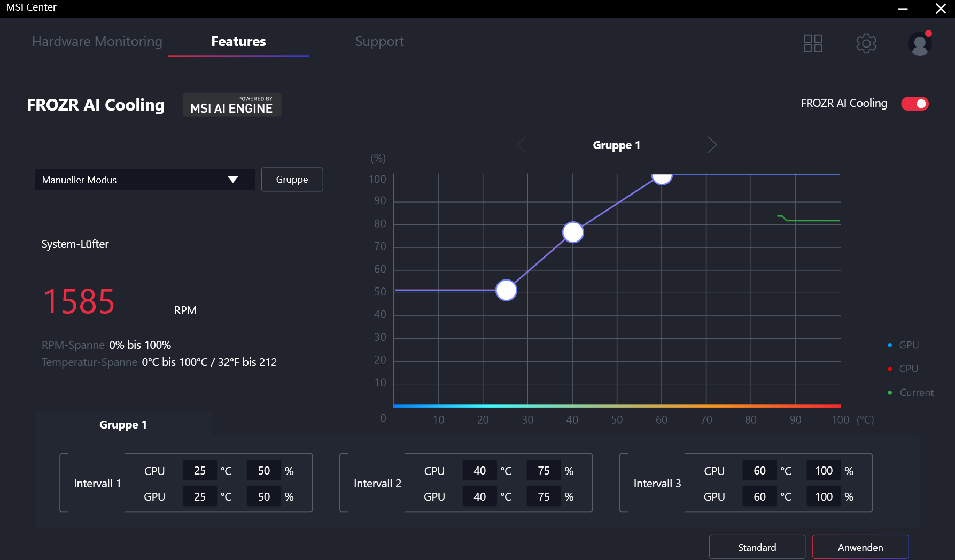Go to previous group with left arrow
The width and height of the screenshot is (955, 560).
(x=522, y=145)
